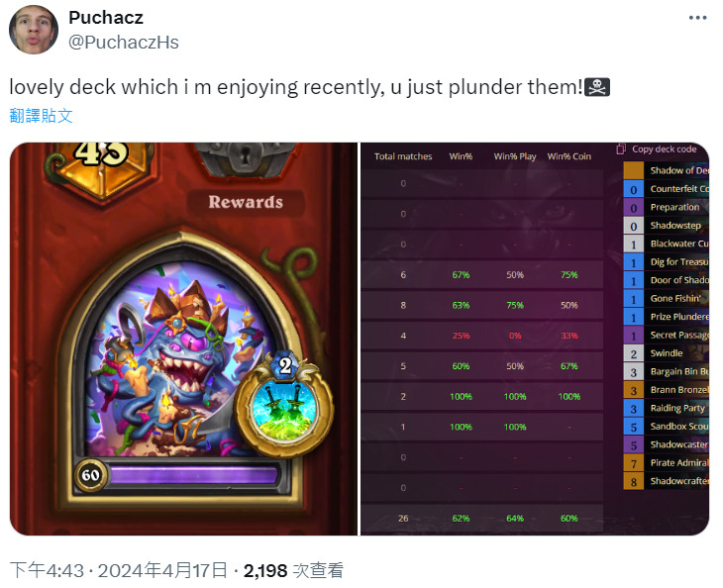The height and width of the screenshot is (588, 723).
Task: Click the golden rank 43 lantern
Action: [102, 166]
